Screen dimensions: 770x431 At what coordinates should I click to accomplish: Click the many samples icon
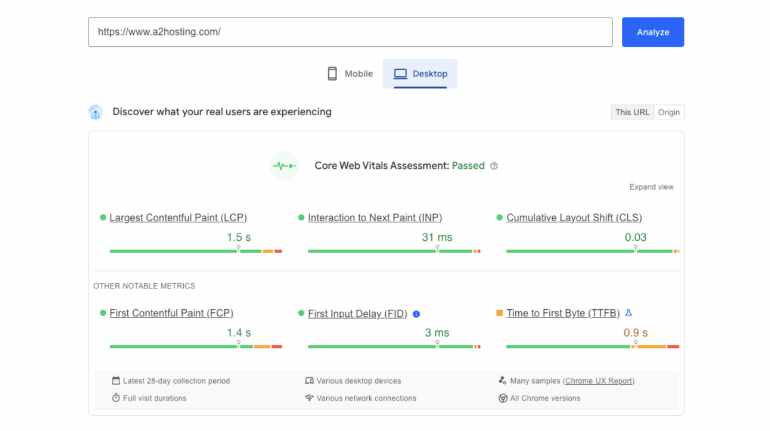[502, 380]
